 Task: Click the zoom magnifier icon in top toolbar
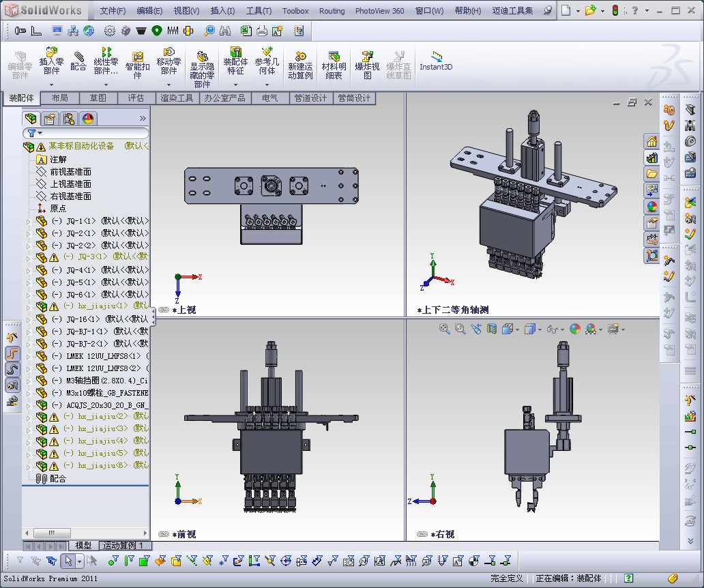209,31
